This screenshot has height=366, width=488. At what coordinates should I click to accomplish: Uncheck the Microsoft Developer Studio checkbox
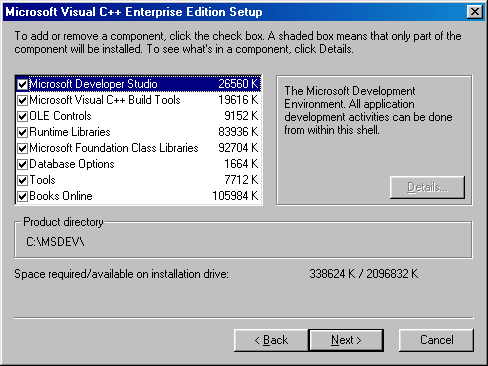(22, 84)
